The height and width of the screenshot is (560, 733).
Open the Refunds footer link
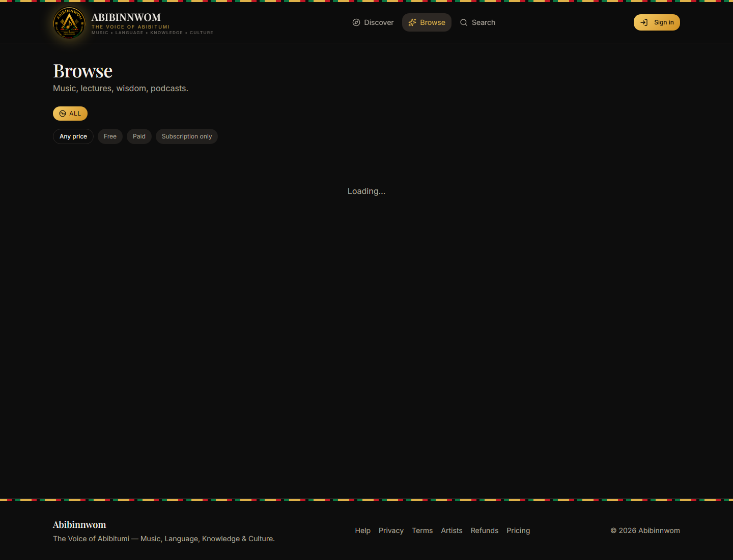pos(485,530)
